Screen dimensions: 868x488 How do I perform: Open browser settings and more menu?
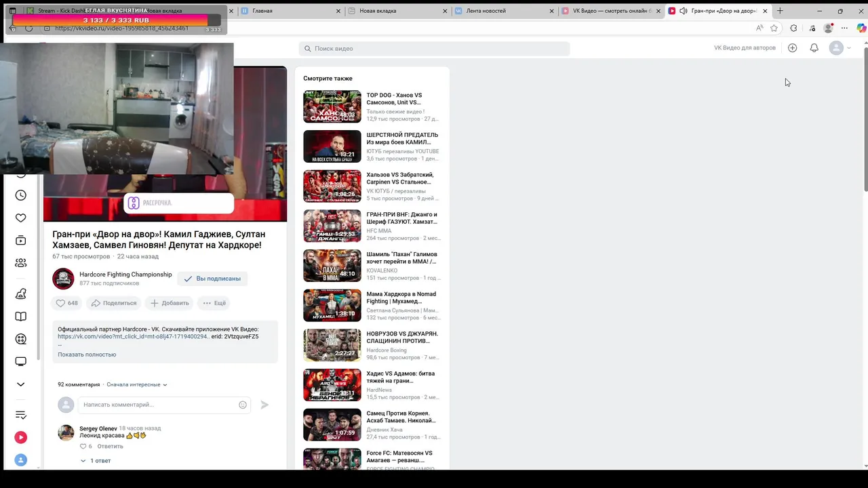(x=844, y=28)
